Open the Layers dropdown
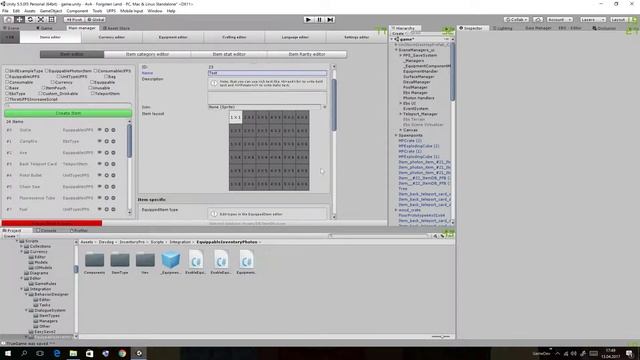This screenshot has width=640, height=360. [593, 19]
